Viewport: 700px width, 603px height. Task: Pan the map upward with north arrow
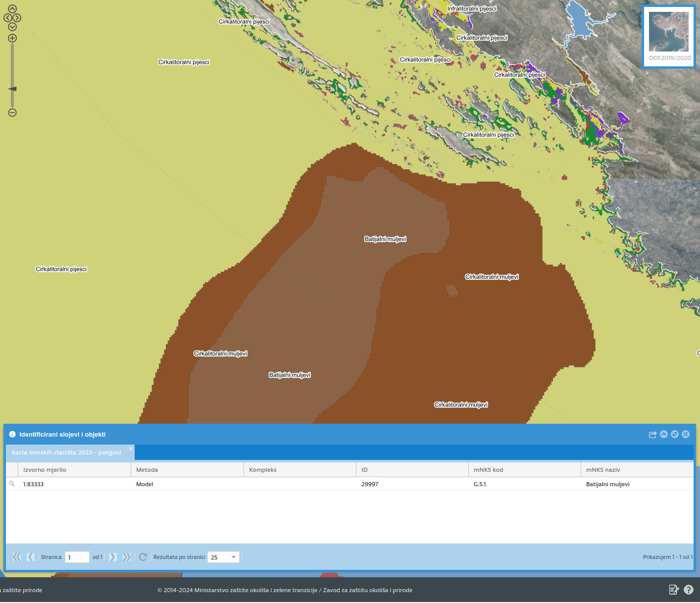[x=12, y=9]
